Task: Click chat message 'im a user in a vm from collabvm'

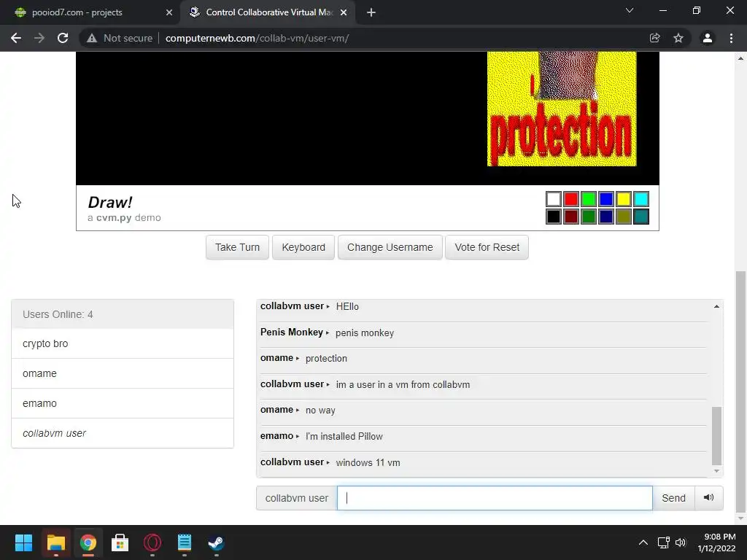Action: [403, 384]
